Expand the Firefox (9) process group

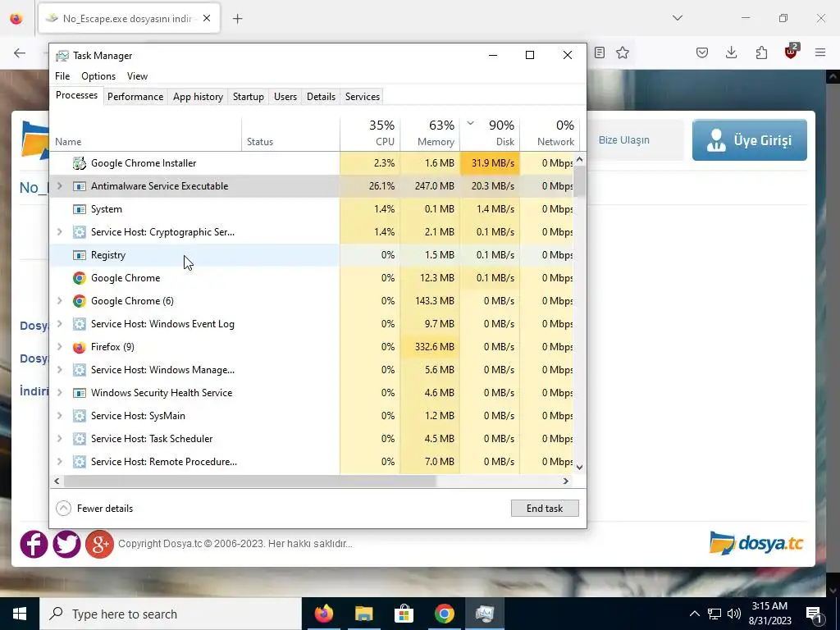tap(59, 347)
